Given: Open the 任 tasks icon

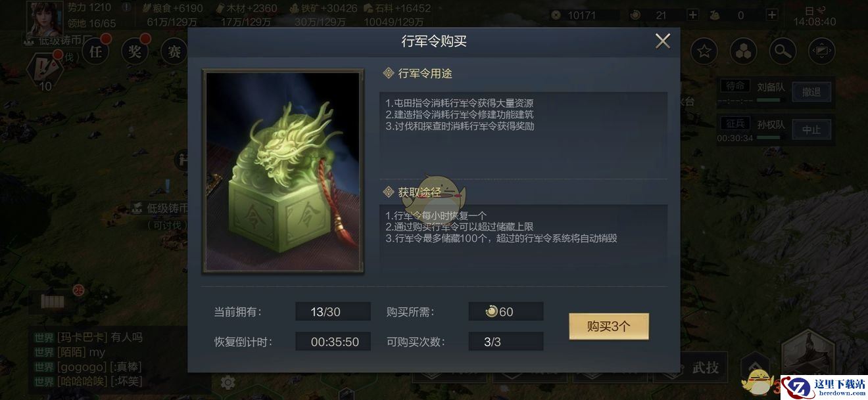Looking at the screenshot, I should pyautogui.click(x=97, y=51).
